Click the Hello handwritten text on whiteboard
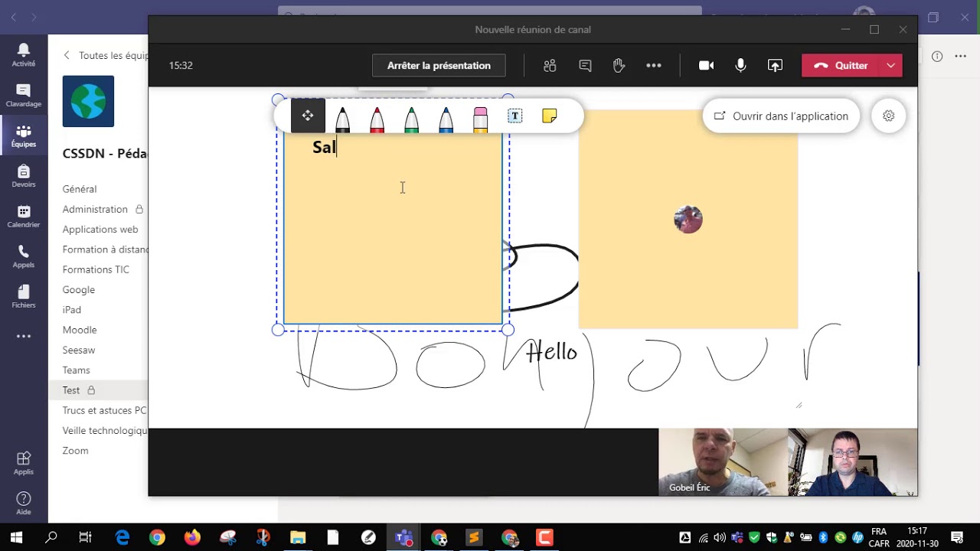The height and width of the screenshot is (551, 980). coord(551,352)
